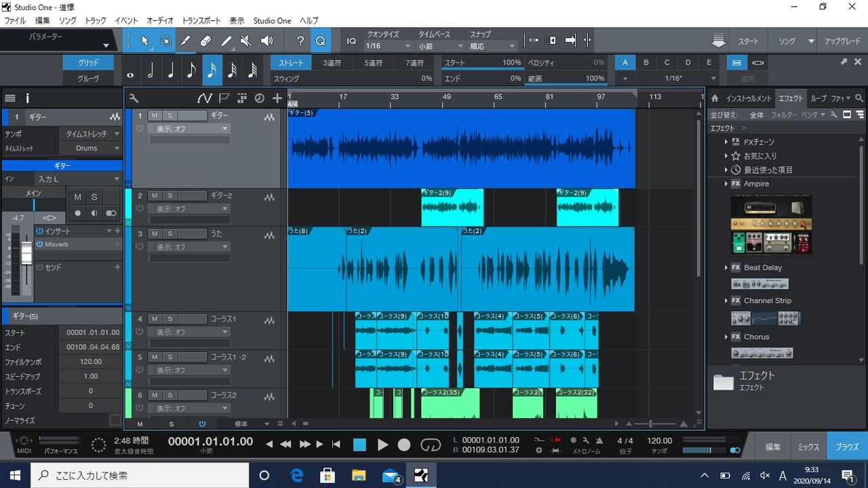868x488 pixels.
Task: Open the question mark help tool
Action: (300, 41)
